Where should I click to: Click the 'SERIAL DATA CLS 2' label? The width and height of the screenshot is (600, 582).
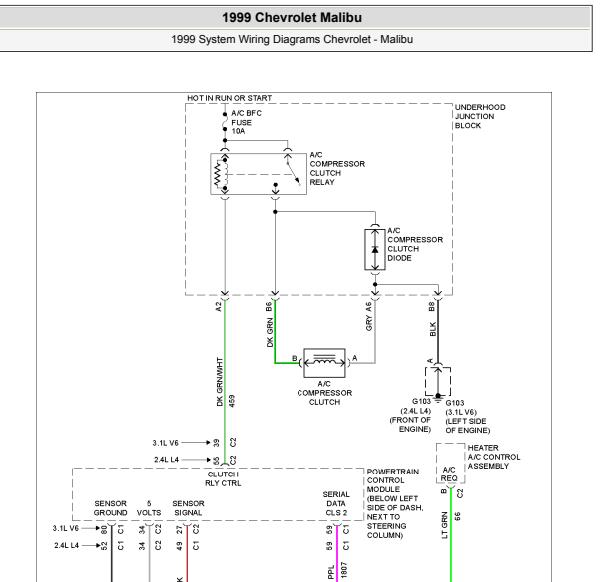tap(336, 503)
